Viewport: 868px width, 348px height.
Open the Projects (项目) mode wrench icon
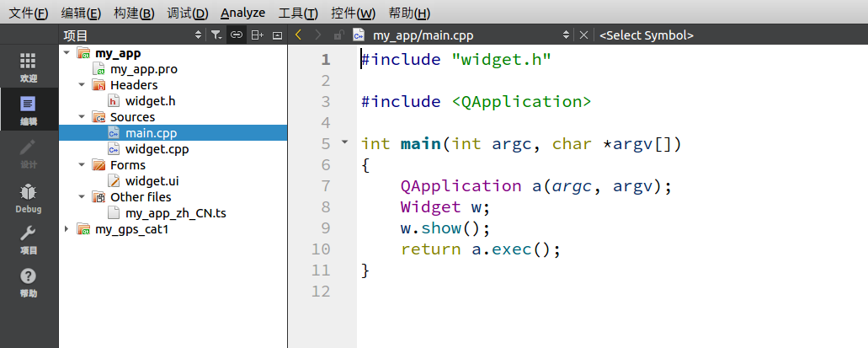(x=29, y=239)
